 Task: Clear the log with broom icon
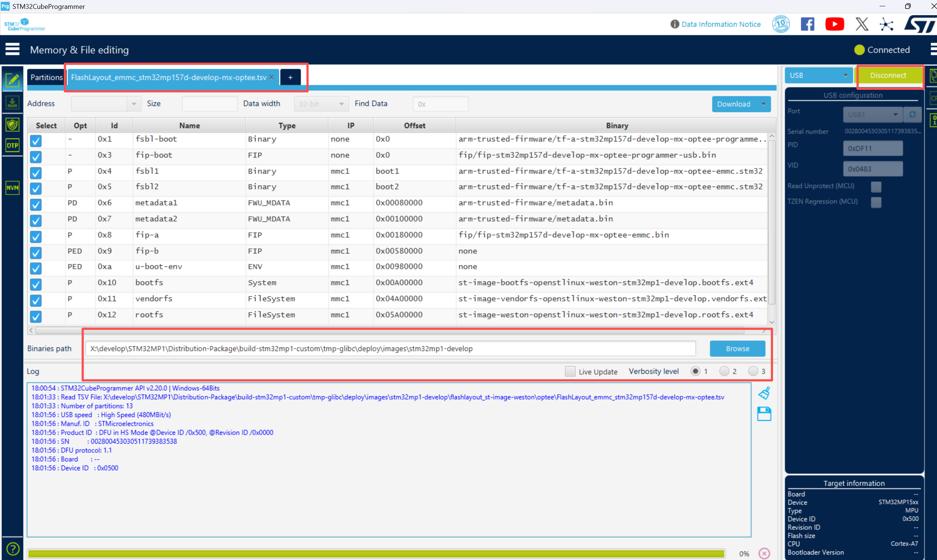pyautogui.click(x=764, y=393)
